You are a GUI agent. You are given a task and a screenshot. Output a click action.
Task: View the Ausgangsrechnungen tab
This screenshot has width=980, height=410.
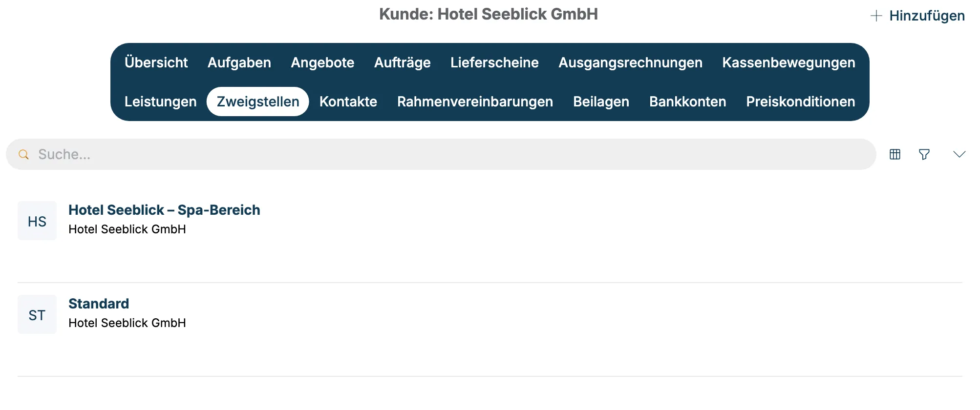(630, 62)
